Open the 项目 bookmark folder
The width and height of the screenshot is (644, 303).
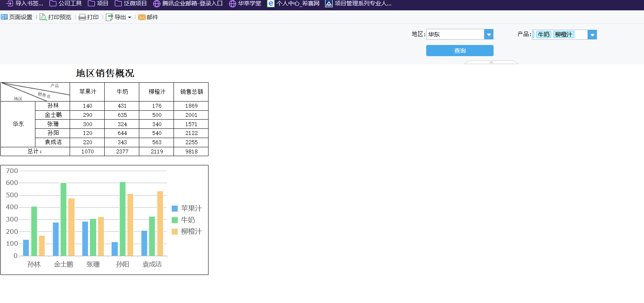pyautogui.click(x=98, y=3)
